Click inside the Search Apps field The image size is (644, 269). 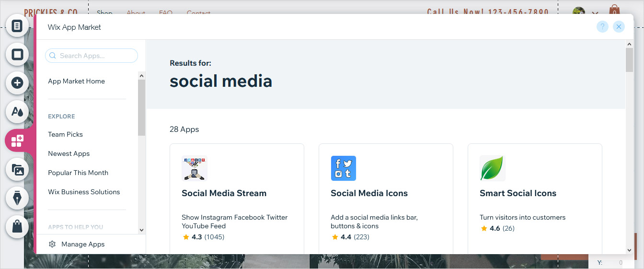(x=92, y=56)
